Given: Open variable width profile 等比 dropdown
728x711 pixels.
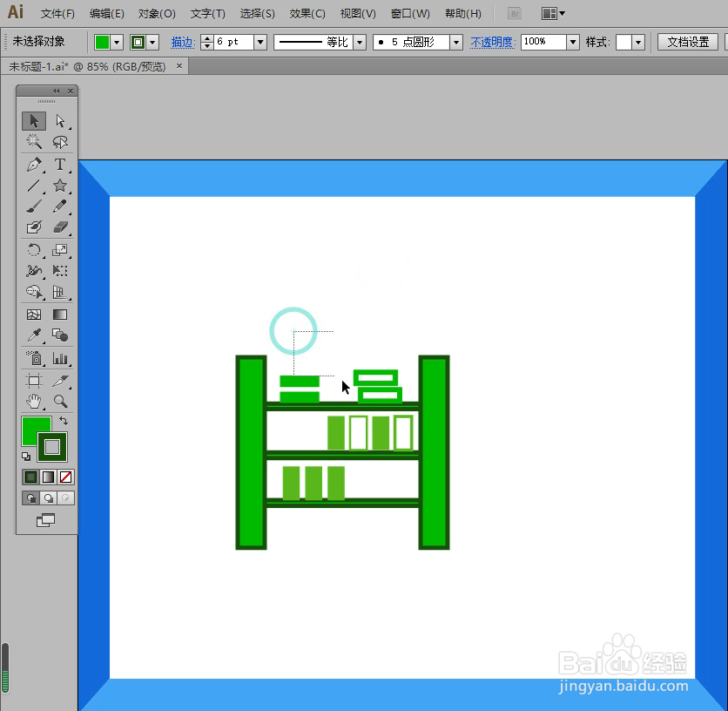Looking at the screenshot, I should (360, 43).
